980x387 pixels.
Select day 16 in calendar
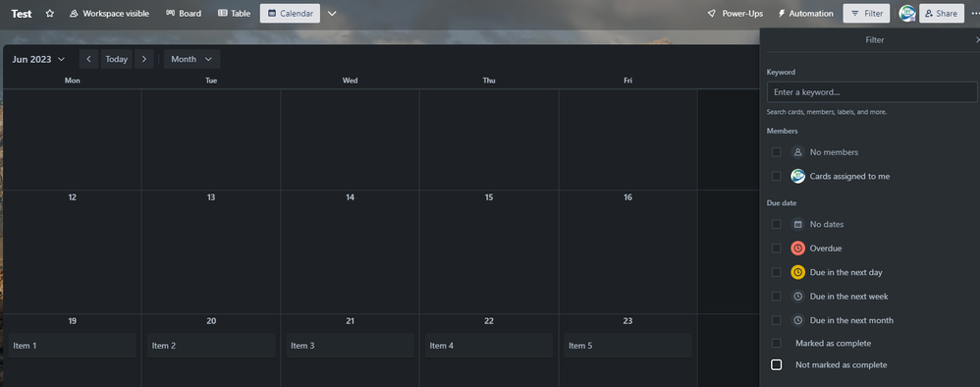pos(627,197)
